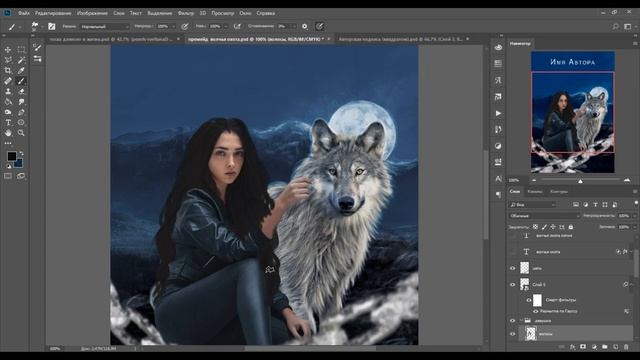The height and width of the screenshot is (360, 640).
Task: Reset default foreground and background colors
Action: (x=9, y=166)
